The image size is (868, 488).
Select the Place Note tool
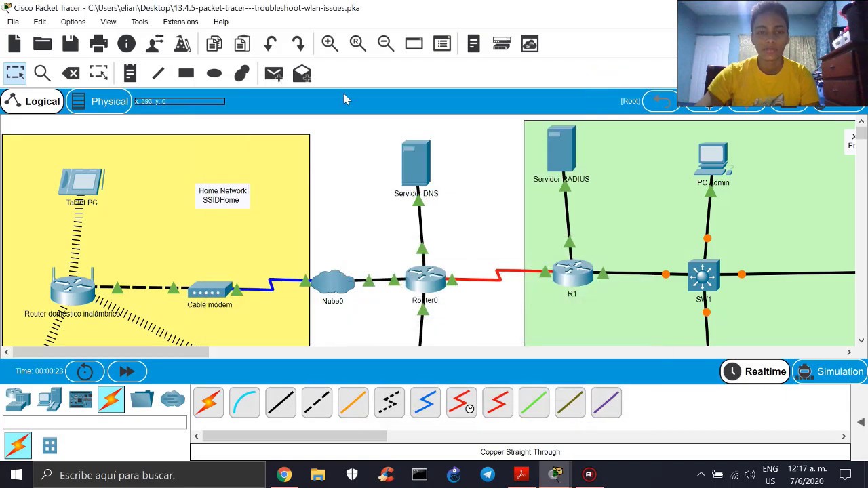(130, 73)
